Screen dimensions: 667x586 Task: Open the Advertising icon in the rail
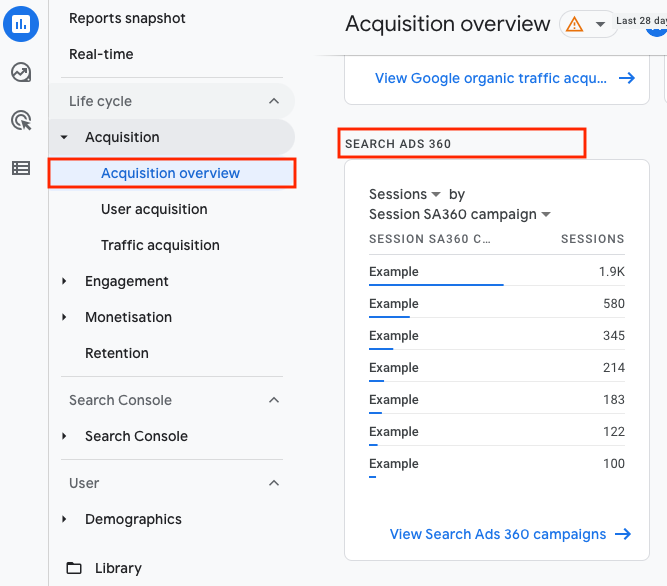[x=21, y=120]
